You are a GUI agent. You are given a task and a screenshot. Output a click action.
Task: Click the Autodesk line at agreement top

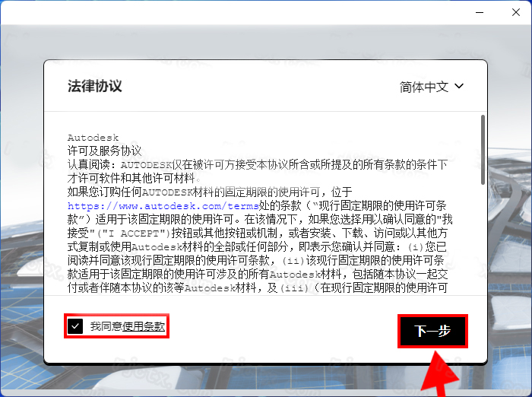point(93,138)
